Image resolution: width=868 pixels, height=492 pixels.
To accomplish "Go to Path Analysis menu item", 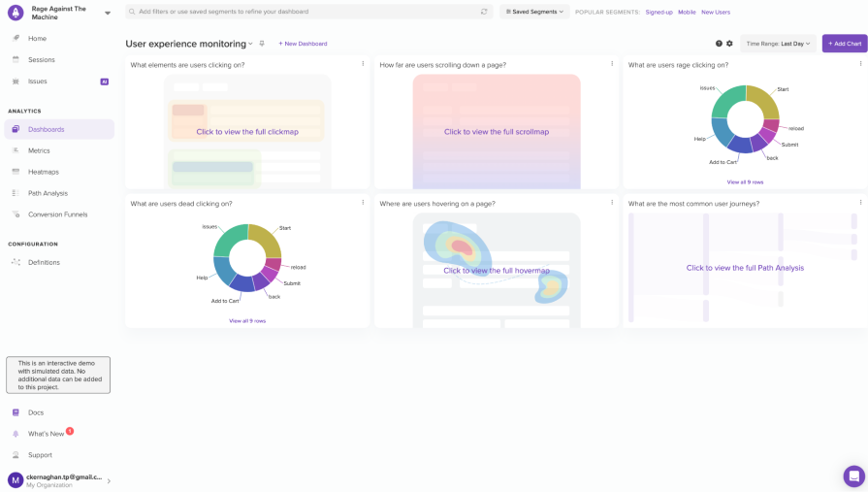I will click(48, 193).
